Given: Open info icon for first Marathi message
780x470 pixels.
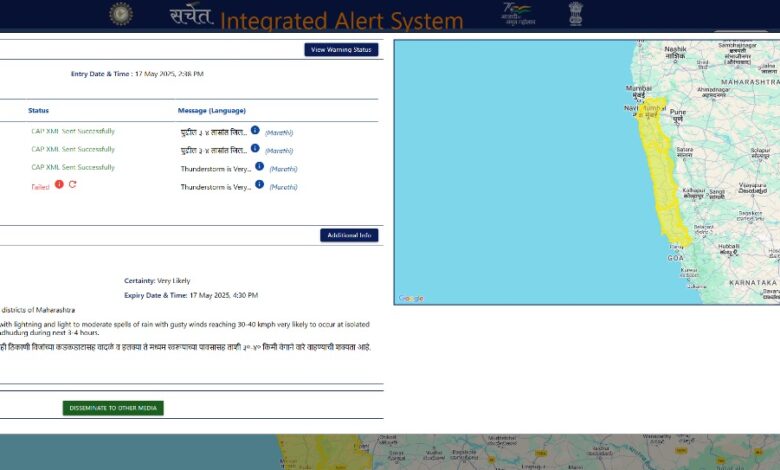Looking at the screenshot, I should click(255, 130).
